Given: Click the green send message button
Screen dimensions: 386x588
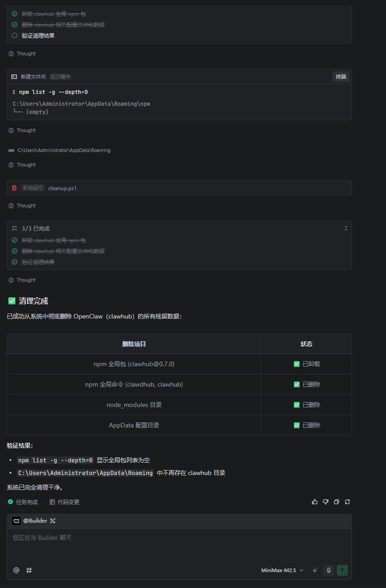Looking at the screenshot, I should (342, 570).
